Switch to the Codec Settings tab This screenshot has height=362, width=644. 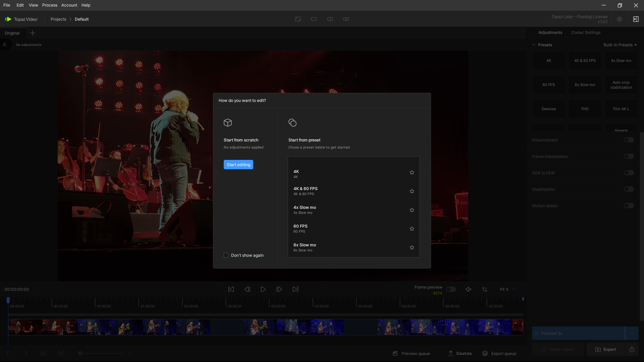(586, 33)
